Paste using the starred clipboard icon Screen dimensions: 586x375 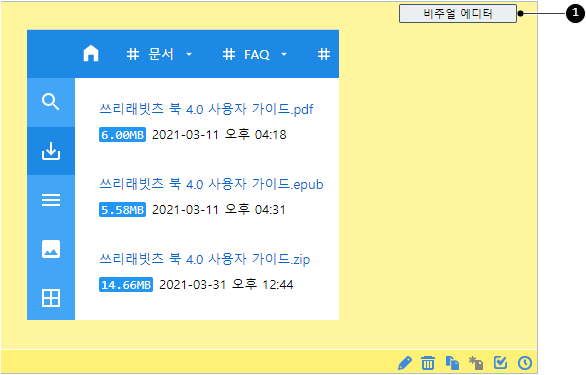[x=476, y=363]
